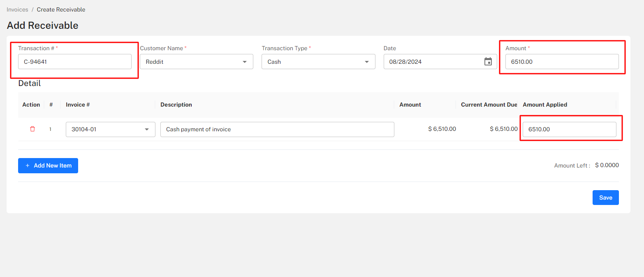Edit the description Cash payment of invoice
The width and height of the screenshot is (644, 277).
(277, 129)
